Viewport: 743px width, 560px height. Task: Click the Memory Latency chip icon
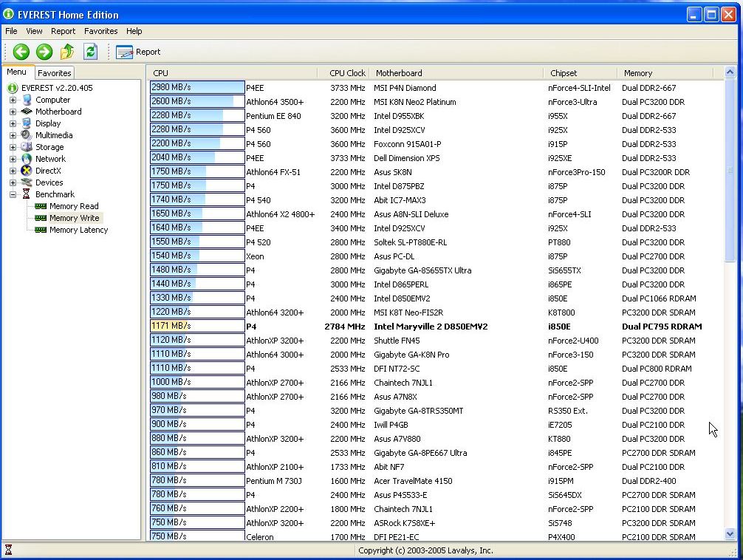[41, 230]
